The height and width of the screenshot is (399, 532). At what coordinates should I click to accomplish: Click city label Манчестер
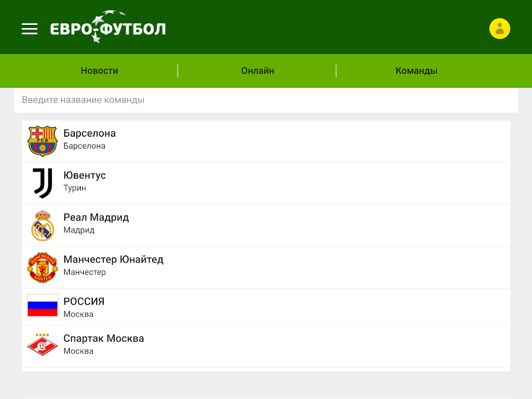click(x=84, y=272)
